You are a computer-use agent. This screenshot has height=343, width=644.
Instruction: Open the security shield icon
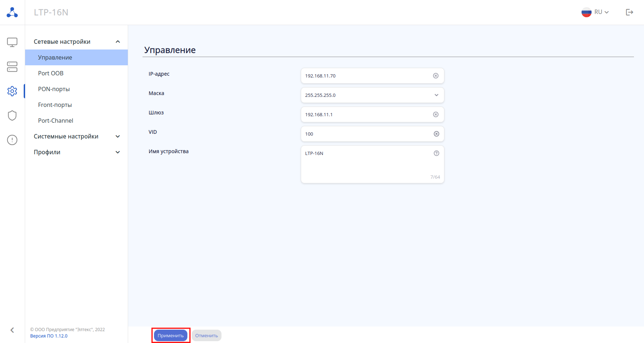12,116
